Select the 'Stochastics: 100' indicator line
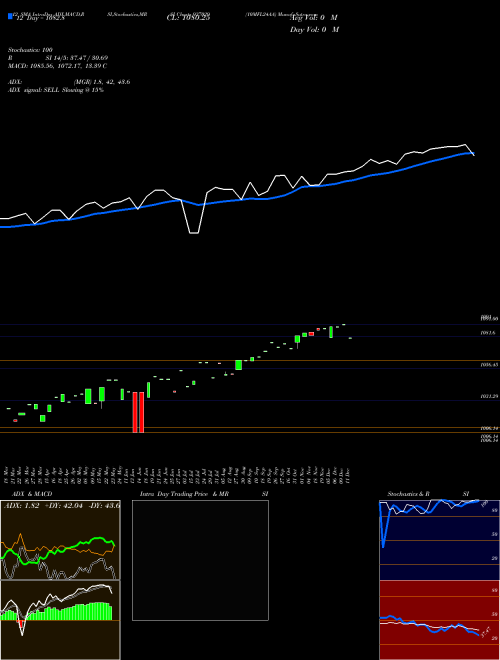The height and width of the screenshot is (660, 500). click(30, 50)
